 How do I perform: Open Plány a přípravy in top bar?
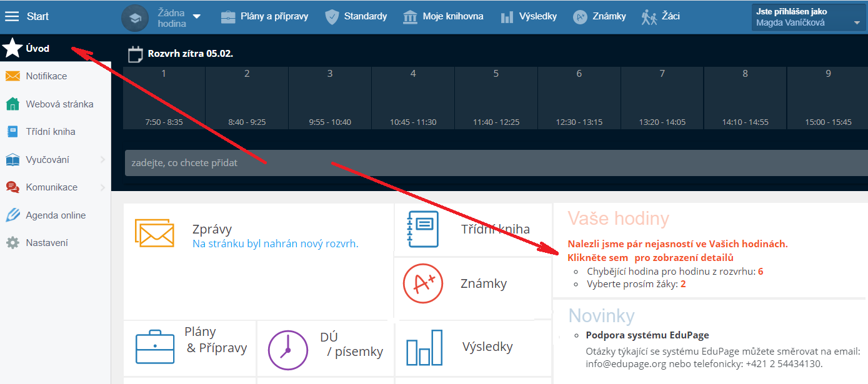[x=274, y=16]
